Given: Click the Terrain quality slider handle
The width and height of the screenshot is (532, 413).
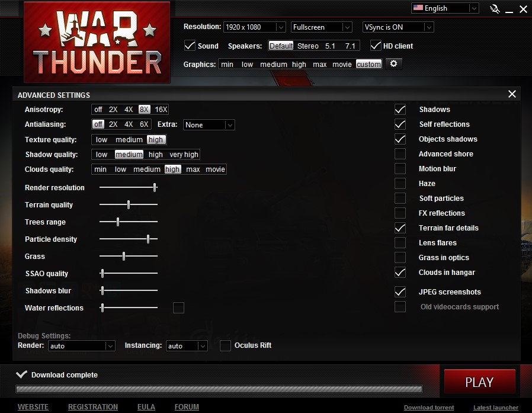Looking at the screenshot, I should (129, 204).
